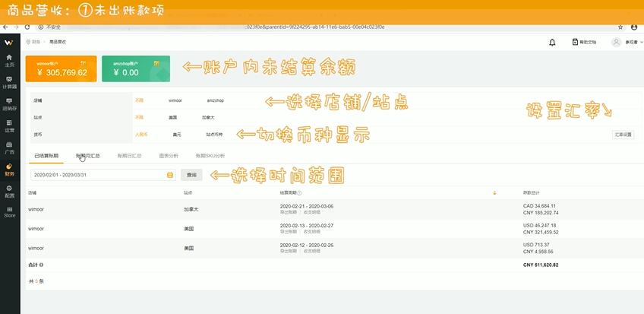Open the 主页 home sidebar icon
Image resolution: width=644 pixels, height=314 pixels.
[x=9, y=60]
